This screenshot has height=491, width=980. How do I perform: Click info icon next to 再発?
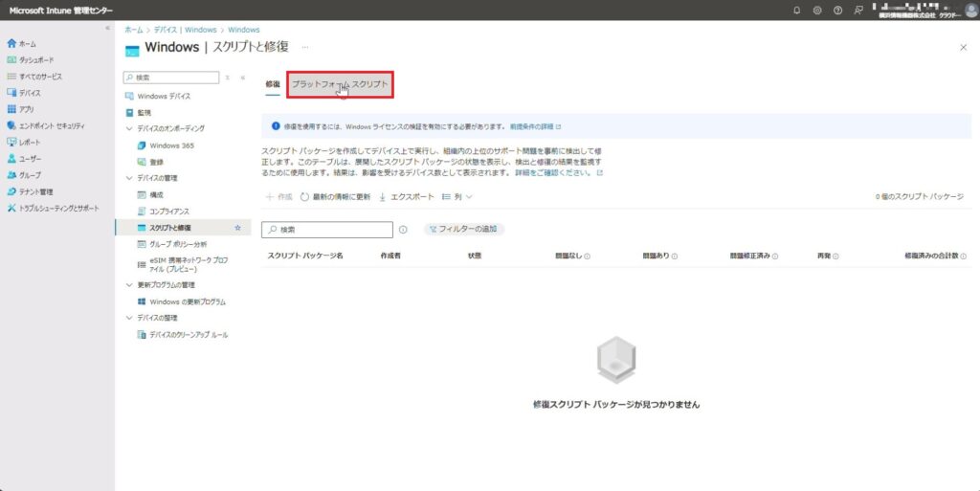[x=835, y=257]
